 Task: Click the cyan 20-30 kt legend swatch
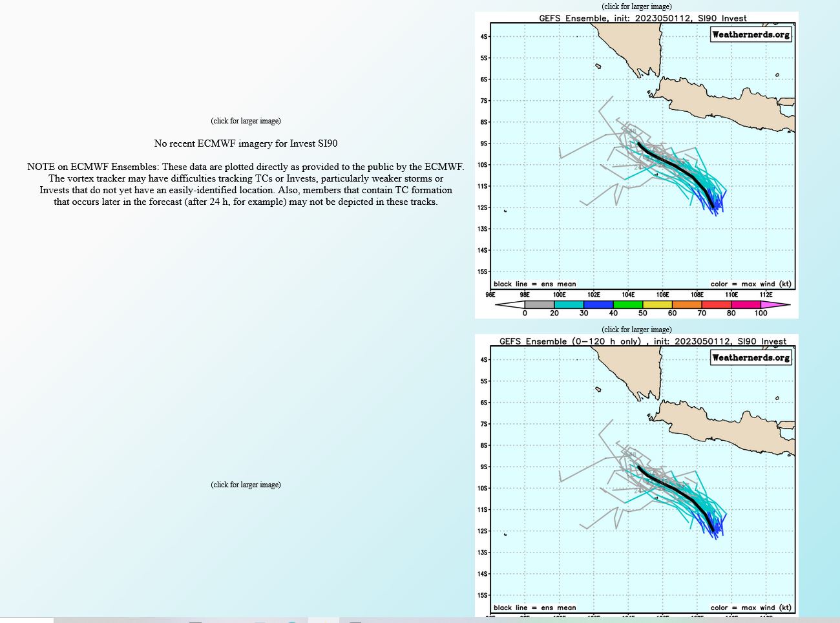tap(569, 304)
